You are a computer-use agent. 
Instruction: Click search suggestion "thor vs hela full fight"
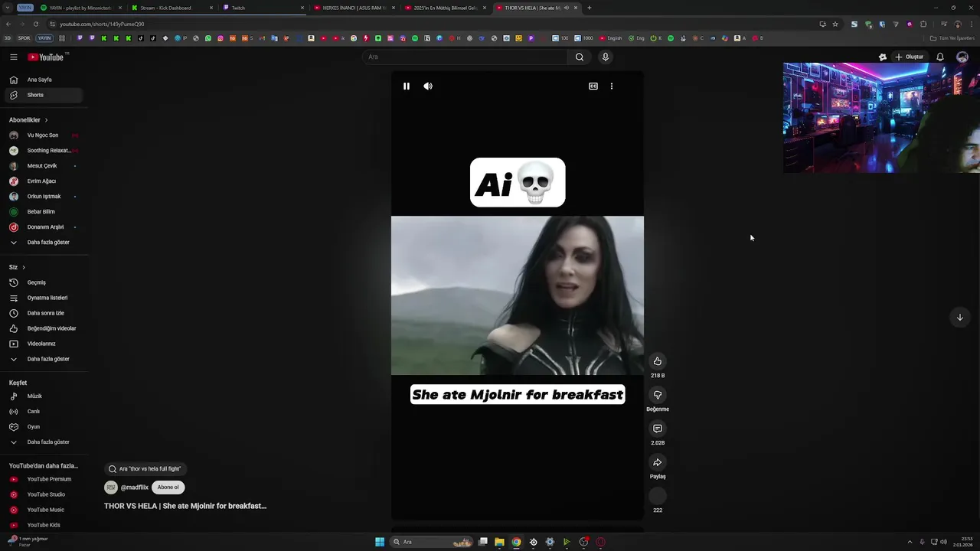click(x=145, y=469)
